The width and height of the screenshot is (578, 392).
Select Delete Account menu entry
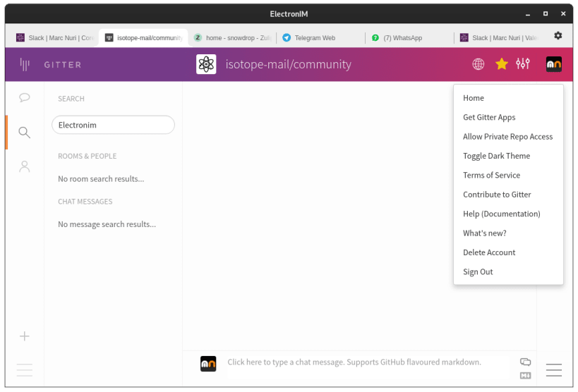click(x=508, y=252)
